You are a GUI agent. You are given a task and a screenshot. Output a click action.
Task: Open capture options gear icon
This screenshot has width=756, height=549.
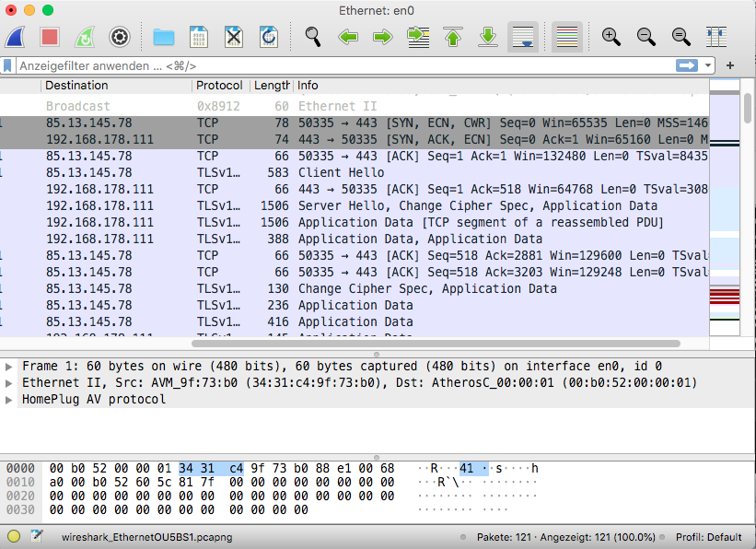(119, 37)
